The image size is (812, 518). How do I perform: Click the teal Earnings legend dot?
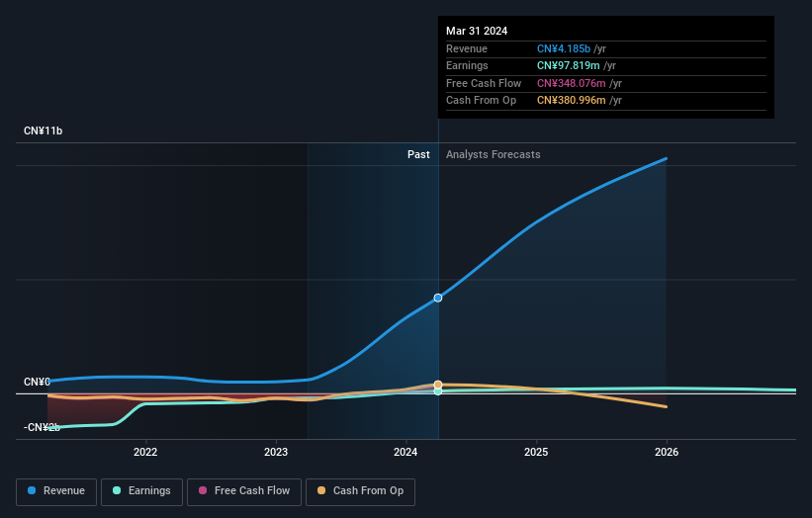click(x=117, y=490)
